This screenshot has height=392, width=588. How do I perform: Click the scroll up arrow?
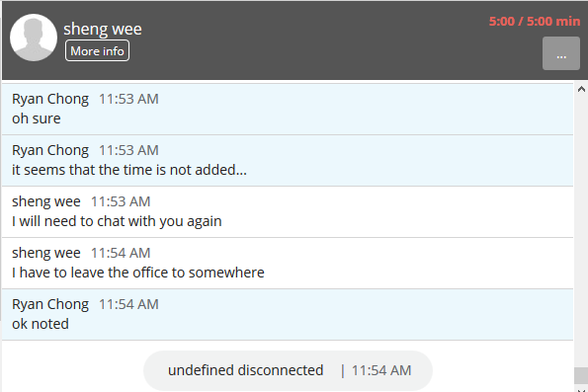[x=581, y=89]
